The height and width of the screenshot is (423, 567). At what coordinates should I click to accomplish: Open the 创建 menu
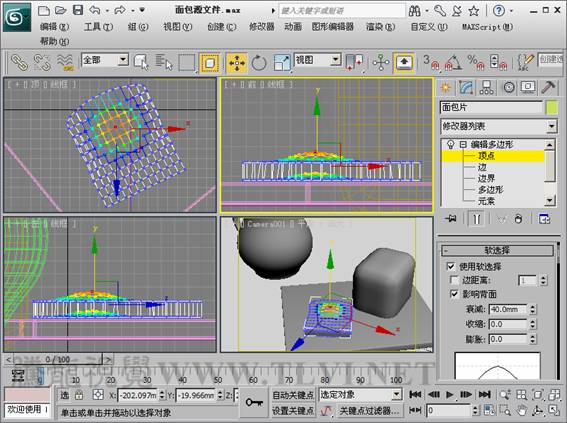[222, 26]
